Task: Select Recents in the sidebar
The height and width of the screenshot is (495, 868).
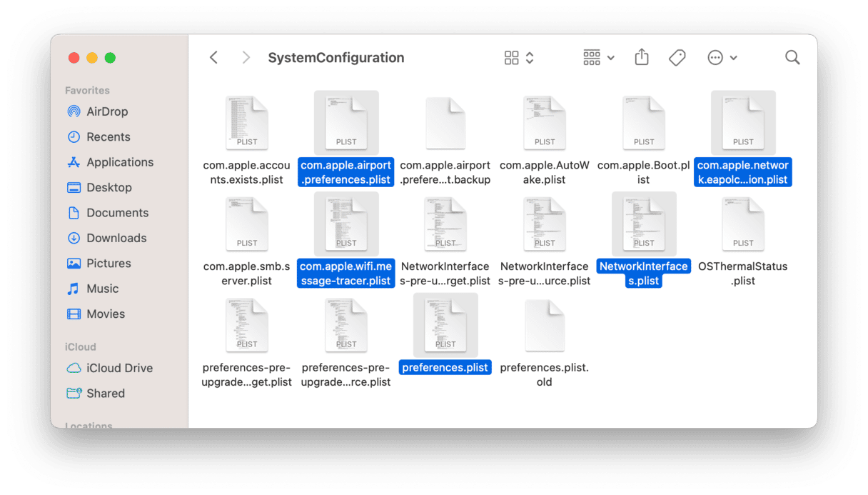Action: click(x=99, y=136)
